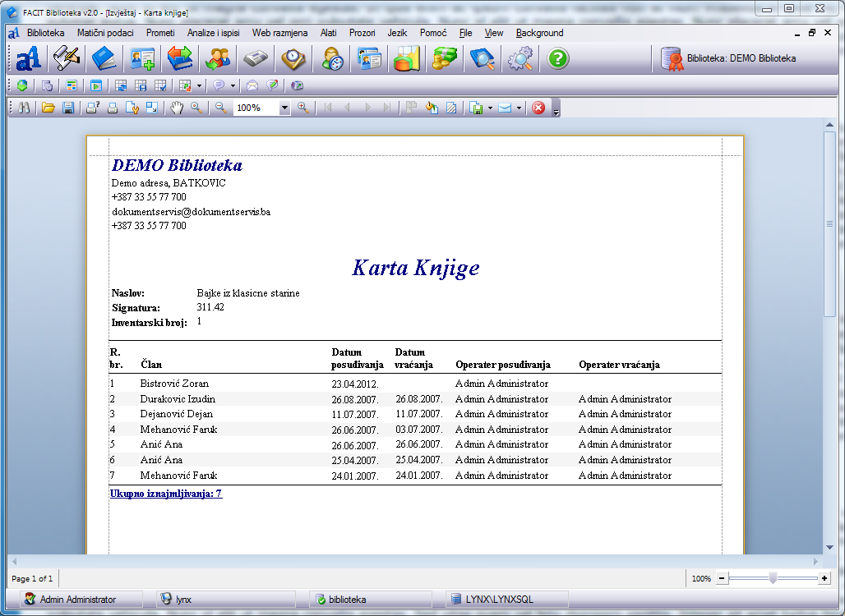Open the Matični podaci menu
The image size is (845, 616).
click(106, 33)
